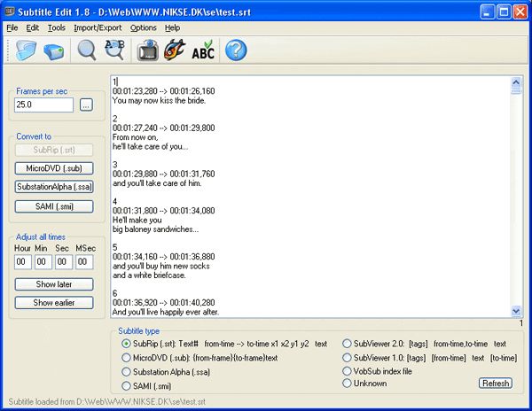
Task: Open Find with the magnifier icon
Action: [x=87, y=50]
